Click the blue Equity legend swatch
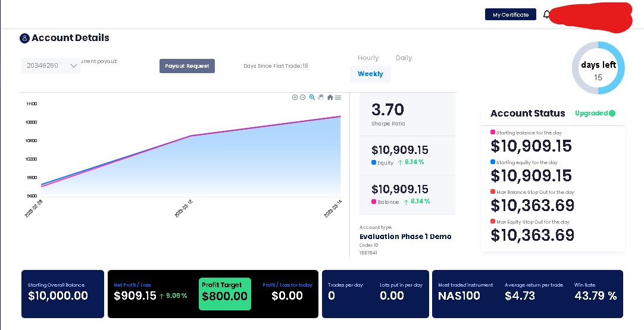644x330 pixels. [374, 162]
